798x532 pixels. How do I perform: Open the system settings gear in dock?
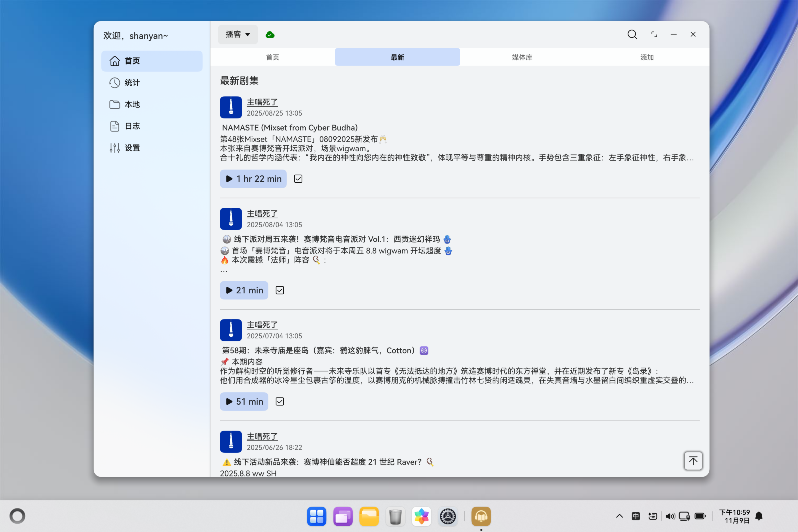tap(448, 516)
